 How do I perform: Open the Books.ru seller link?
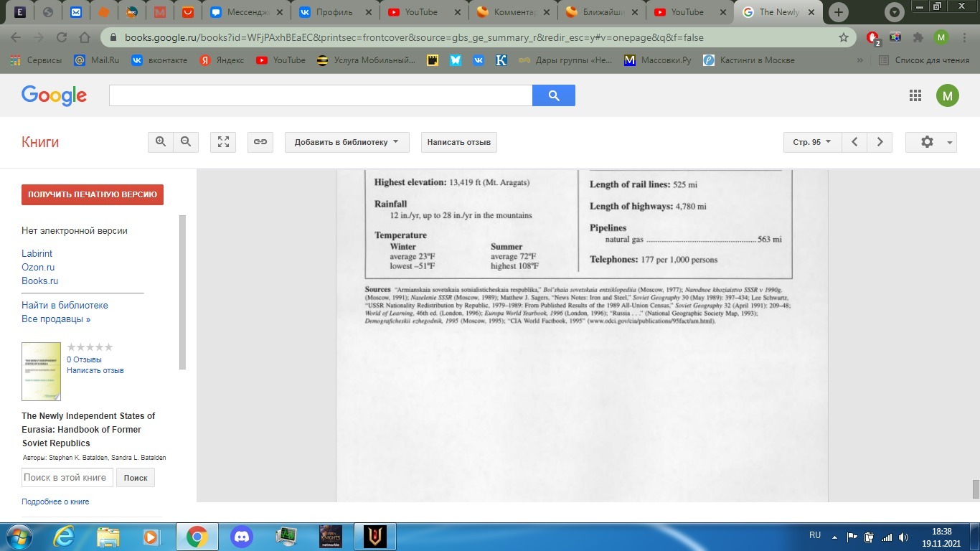click(x=39, y=281)
